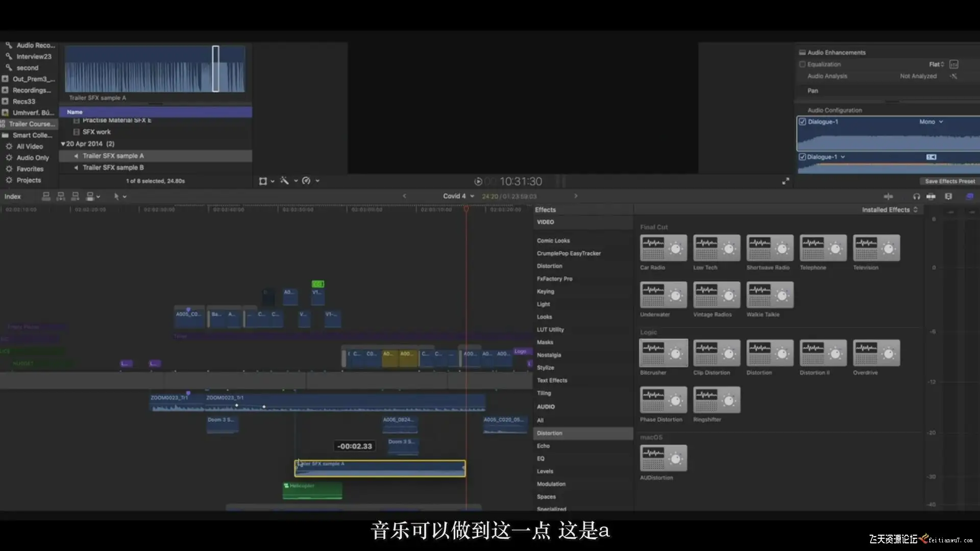This screenshot has height=551, width=980.
Task: Open the select tool arrow menu
Action: pyautogui.click(x=116, y=196)
